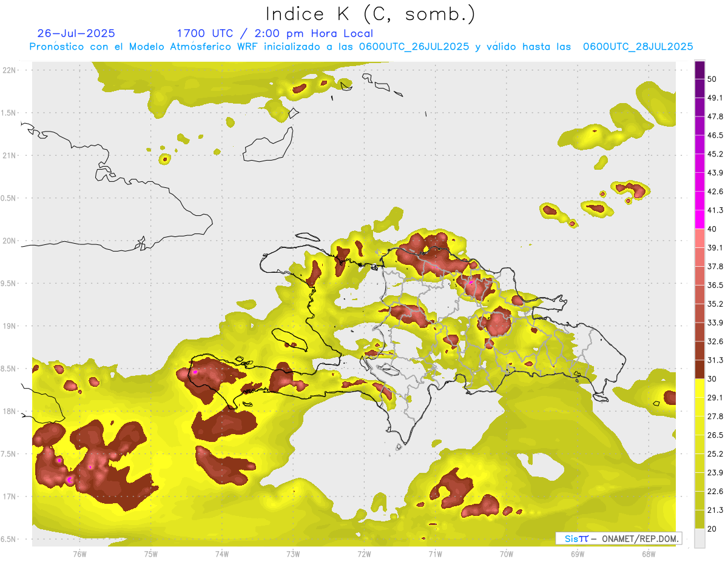The image size is (728, 562).
Task: Click the "43.9" color scale label
Action: 715,173
